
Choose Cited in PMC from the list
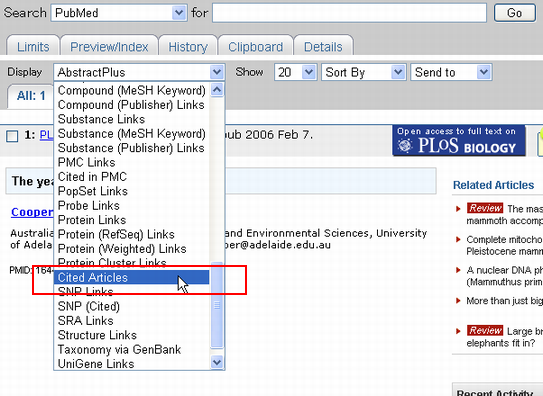pos(92,177)
